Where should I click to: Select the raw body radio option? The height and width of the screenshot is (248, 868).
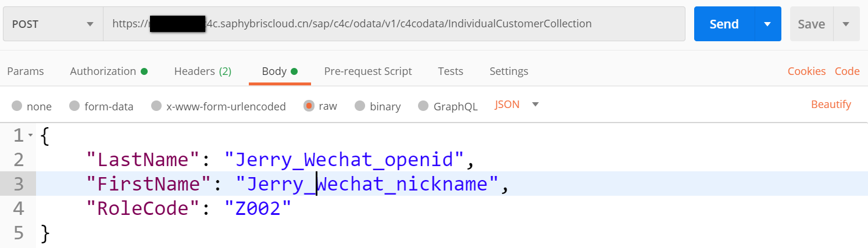pos(309,106)
